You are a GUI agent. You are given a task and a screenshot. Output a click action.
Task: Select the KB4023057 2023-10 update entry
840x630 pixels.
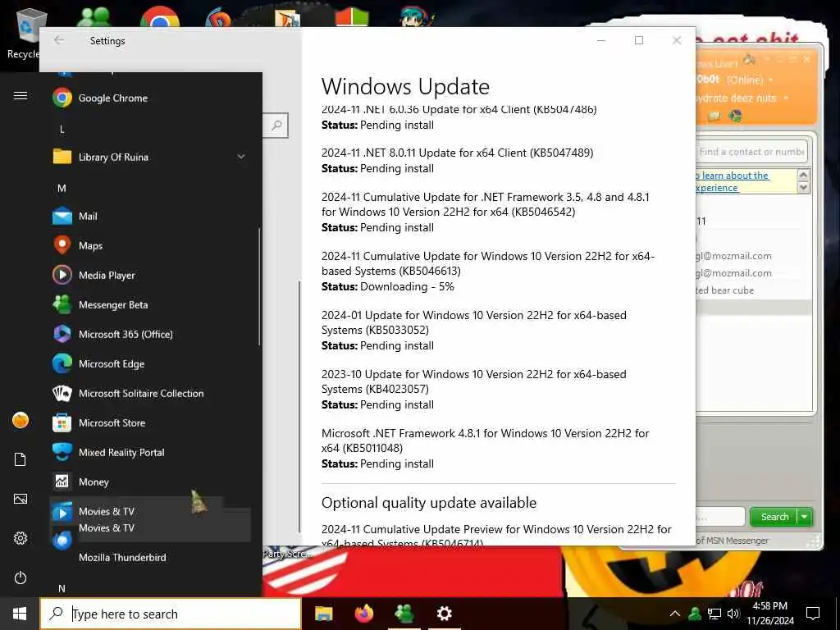(x=474, y=389)
